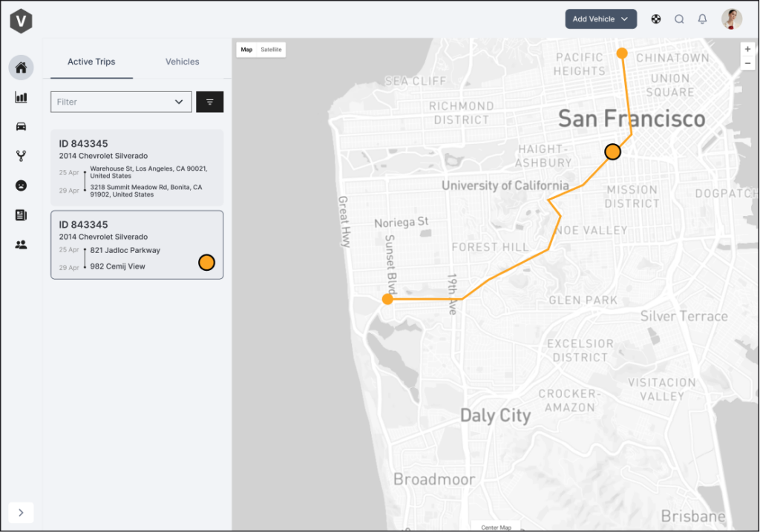Expand the Add Vehicle dropdown

coord(600,19)
